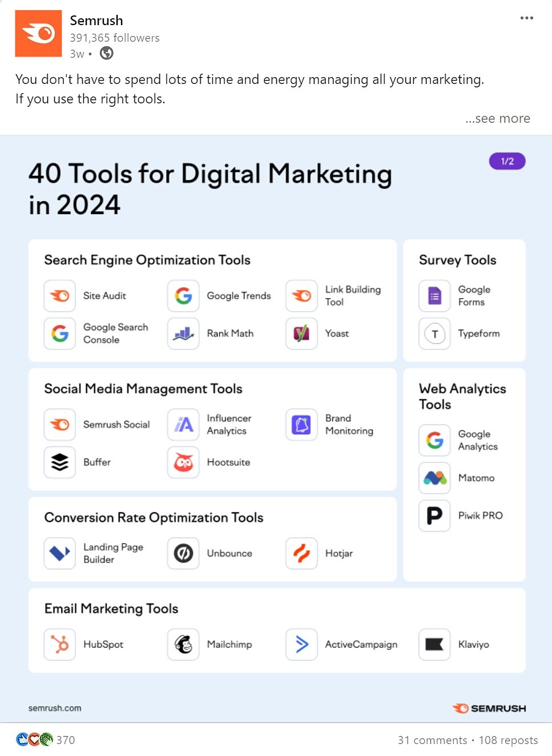Click the globe post-visibility icon
This screenshot has width=552, height=756.
click(106, 54)
